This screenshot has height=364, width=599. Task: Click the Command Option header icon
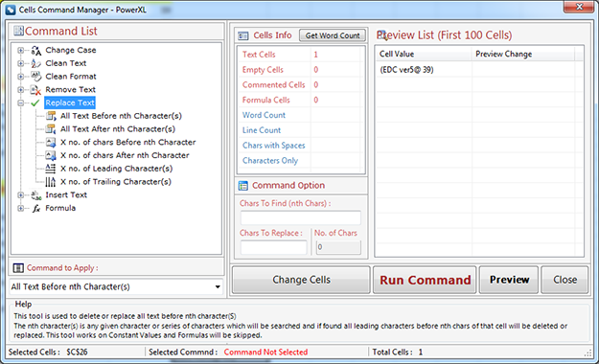click(243, 186)
